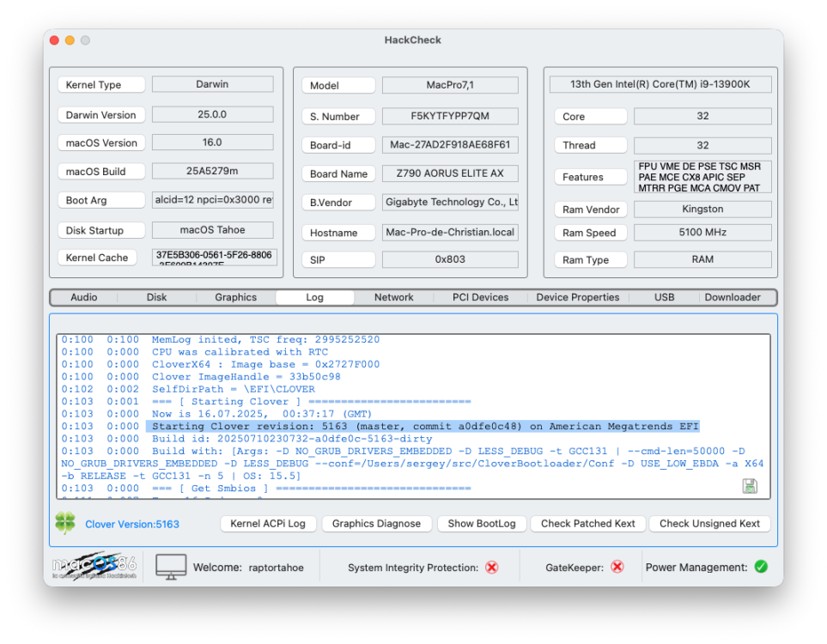827x644 pixels.
Task: Click the S. Number value F5KYTFYPP7QM
Action: coord(450,116)
